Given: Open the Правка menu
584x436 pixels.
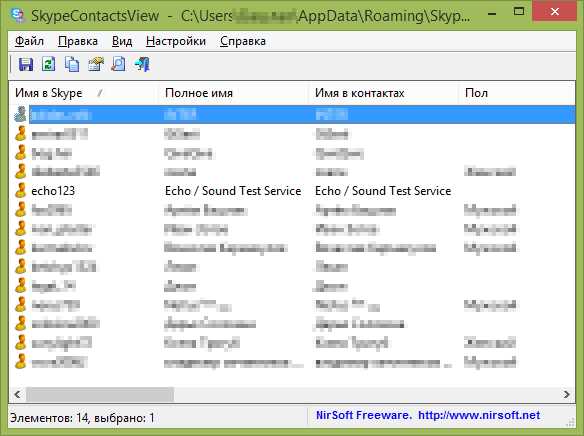Looking at the screenshot, I should 78,41.
